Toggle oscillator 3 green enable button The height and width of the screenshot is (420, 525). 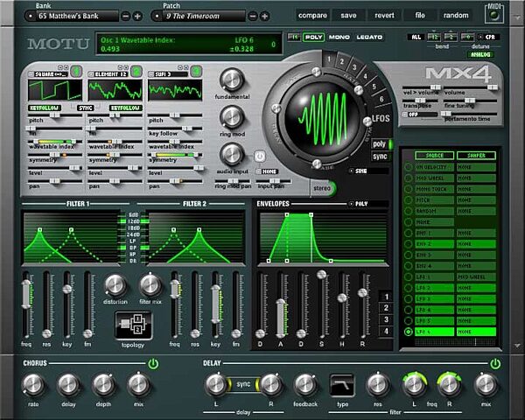pos(196,72)
